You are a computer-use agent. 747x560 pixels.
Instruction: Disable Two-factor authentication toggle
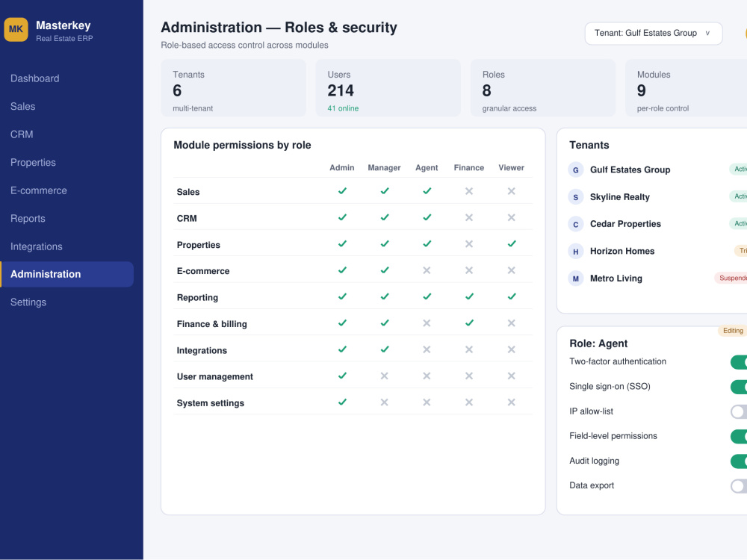[x=739, y=362]
